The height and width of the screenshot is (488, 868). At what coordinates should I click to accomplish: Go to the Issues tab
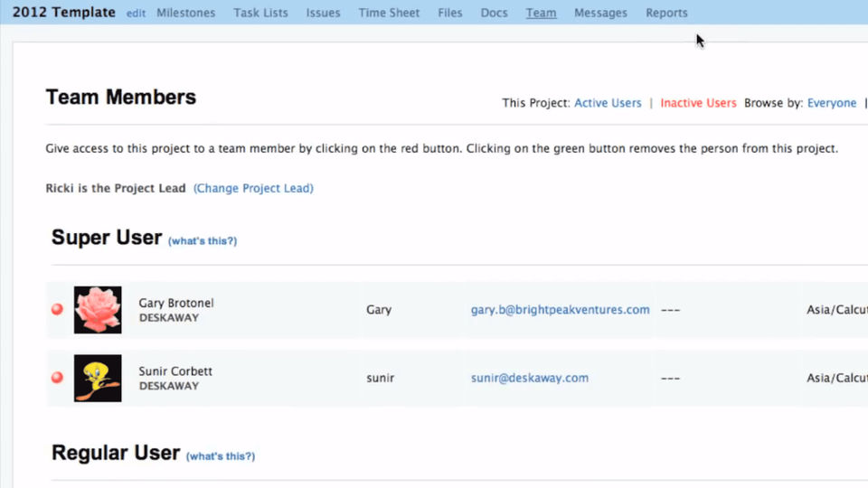tap(324, 13)
